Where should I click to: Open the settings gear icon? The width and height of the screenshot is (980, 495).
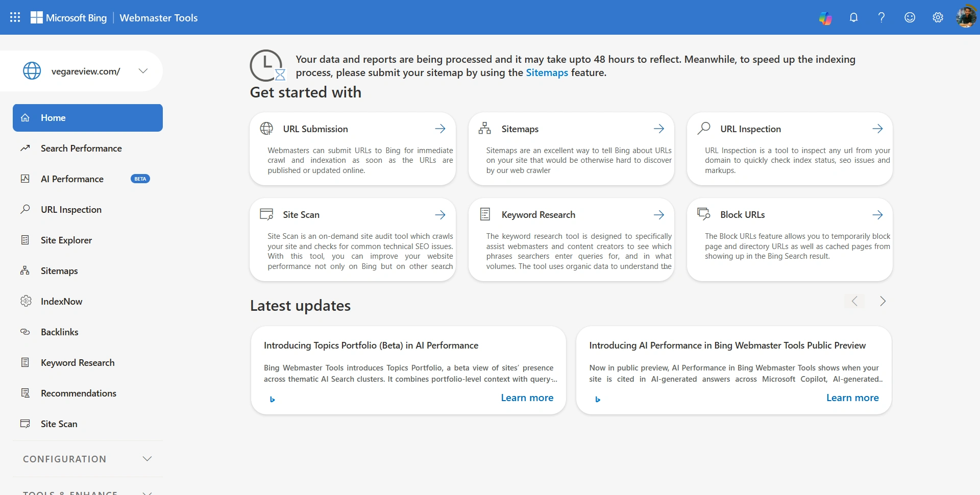(x=938, y=17)
